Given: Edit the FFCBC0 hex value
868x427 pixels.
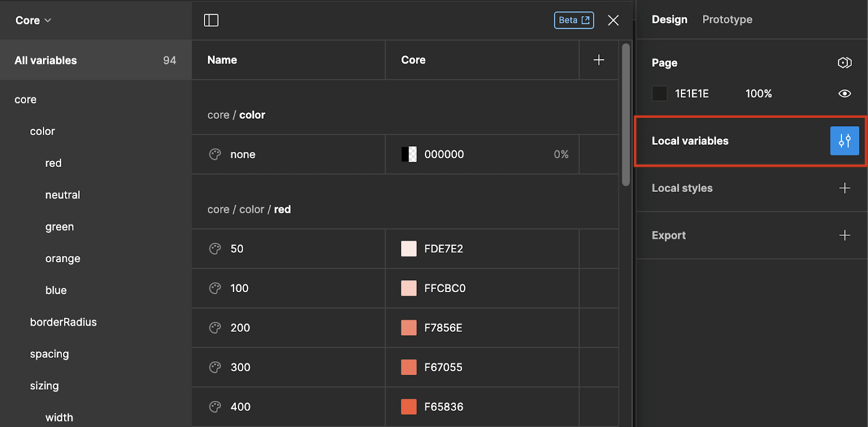Looking at the screenshot, I should (445, 288).
